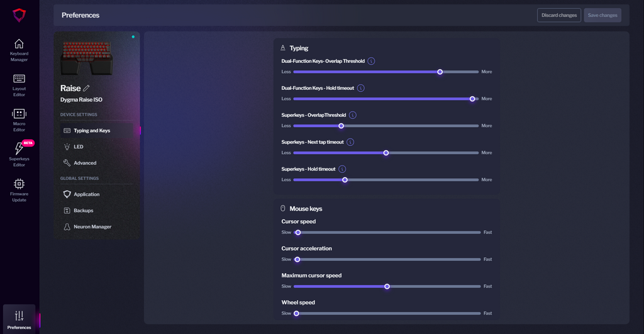This screenshot has height=334, width=644.
Task: Click Save changes button
Action: (x=602, y=15)
